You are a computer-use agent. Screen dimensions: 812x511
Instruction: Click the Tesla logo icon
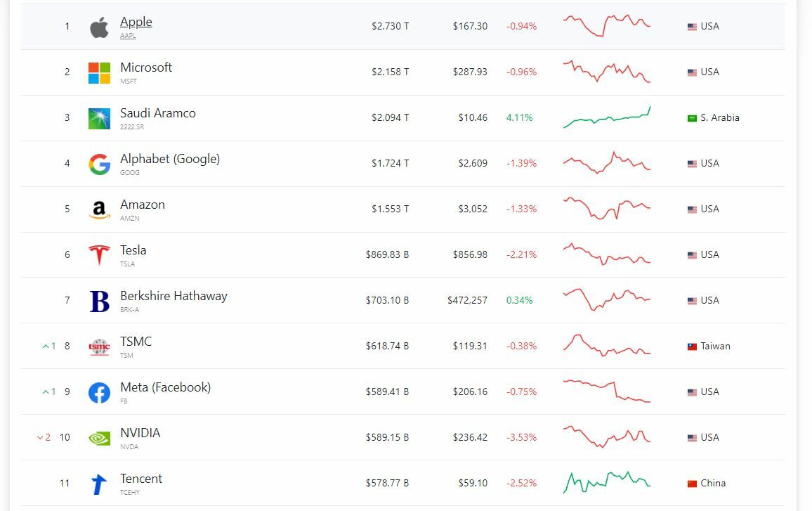tap(99, 255)
